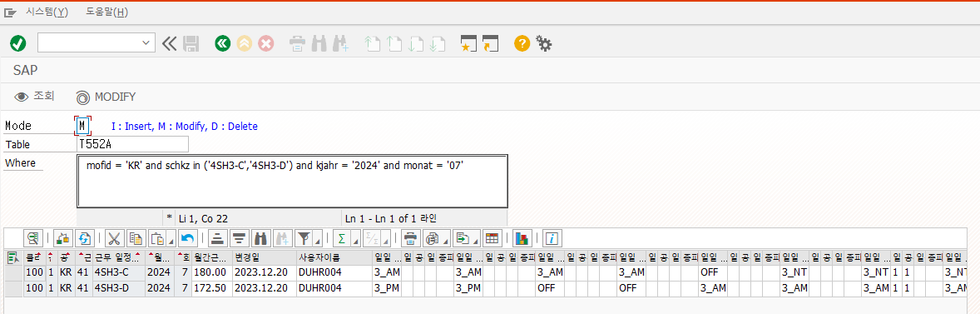Click the green Enter checkmark icon
The image size is (980, 314).
coord(18,43)
